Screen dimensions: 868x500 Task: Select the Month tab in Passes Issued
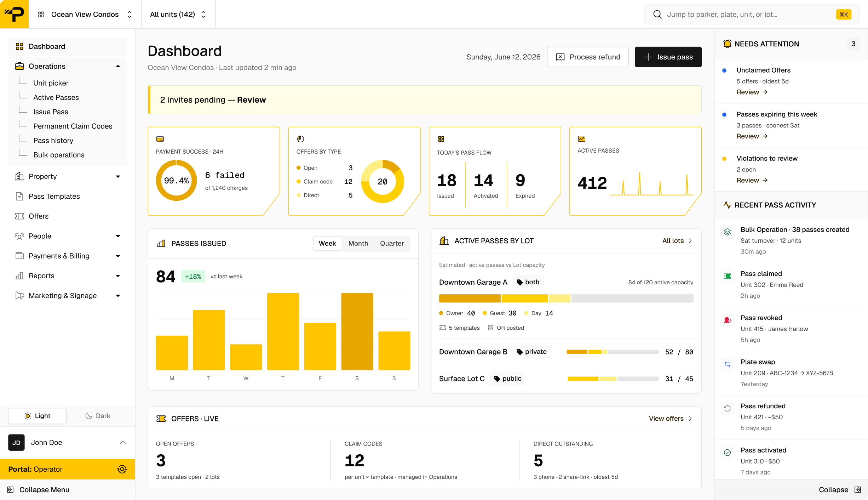[358, 243]
